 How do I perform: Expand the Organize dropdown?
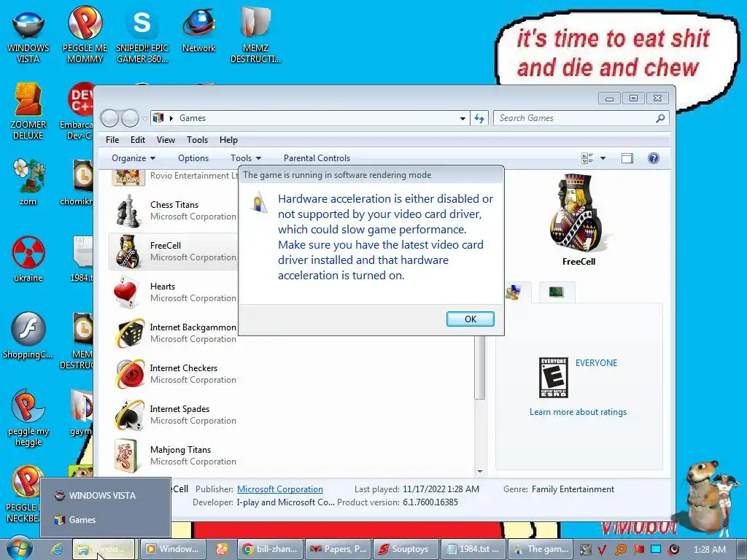coord(133,158)
